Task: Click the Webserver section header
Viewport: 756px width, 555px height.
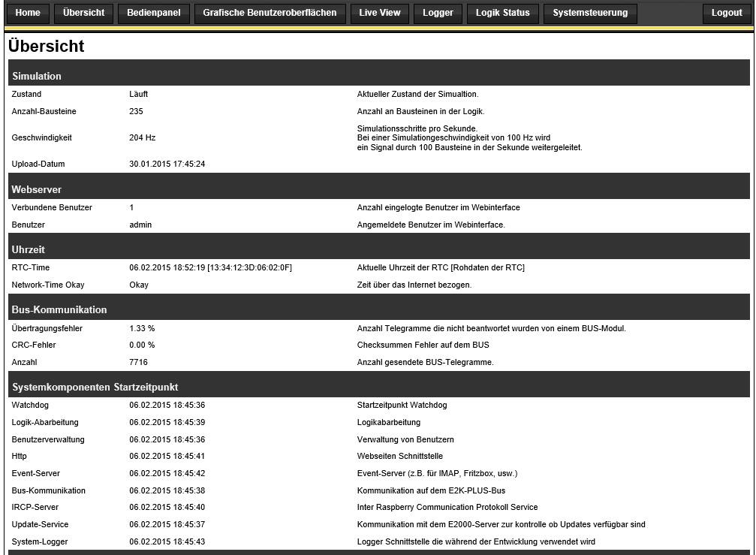Action: coord(37,189)
